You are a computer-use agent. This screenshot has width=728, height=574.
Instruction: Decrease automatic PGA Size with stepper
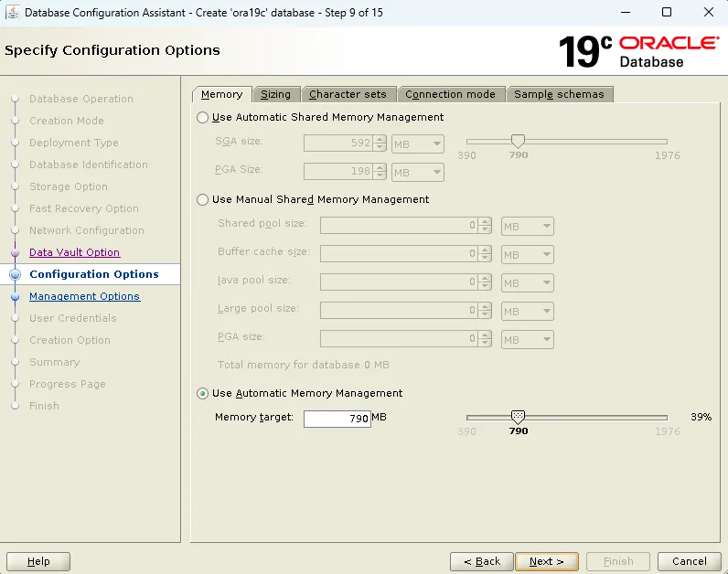pos(380,175)
